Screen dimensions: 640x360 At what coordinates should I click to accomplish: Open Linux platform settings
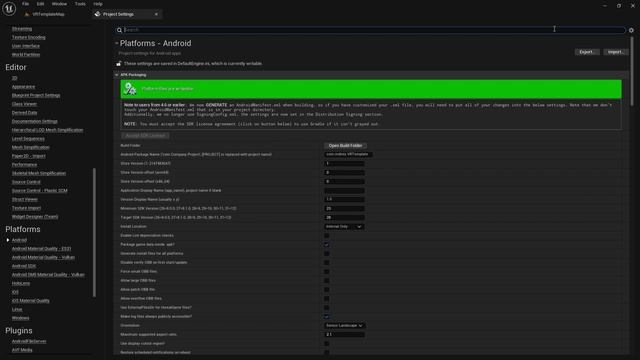(x=17, y=309)
